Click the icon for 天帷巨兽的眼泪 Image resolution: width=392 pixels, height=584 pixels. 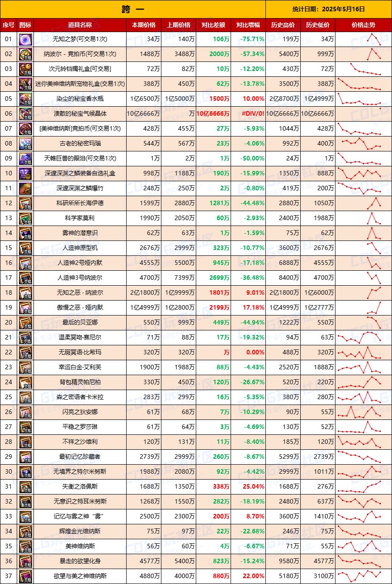click(x=25, y=159)
